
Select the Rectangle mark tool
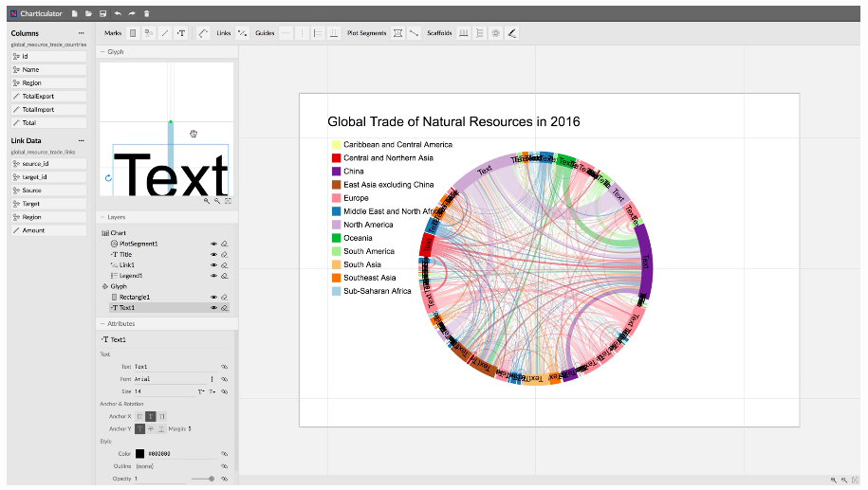point(133,33)
